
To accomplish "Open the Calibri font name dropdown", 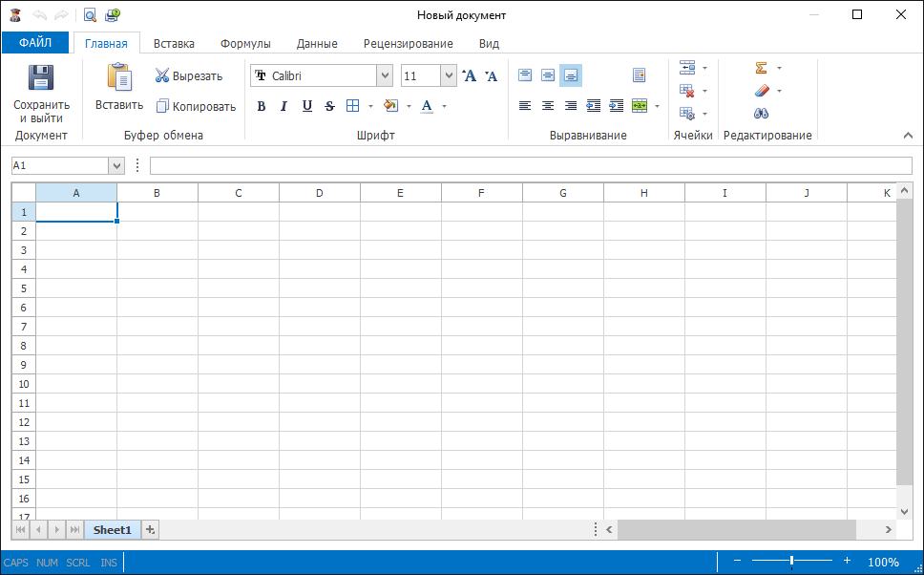I will point(385,75).
